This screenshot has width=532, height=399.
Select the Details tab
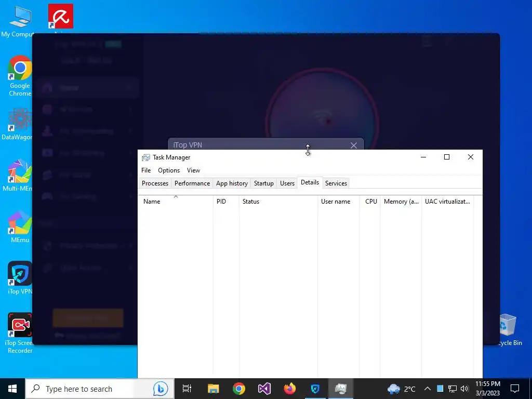(310, 182)
